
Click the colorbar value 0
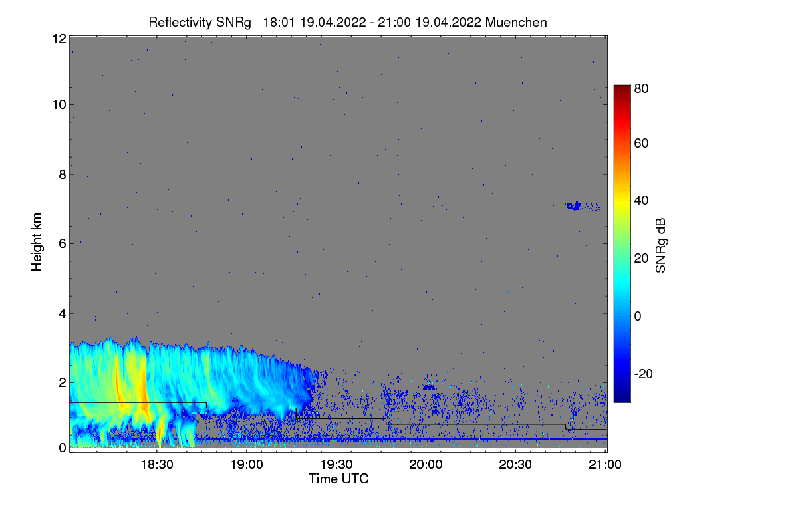pyautogui.click(x=638, y=316)
